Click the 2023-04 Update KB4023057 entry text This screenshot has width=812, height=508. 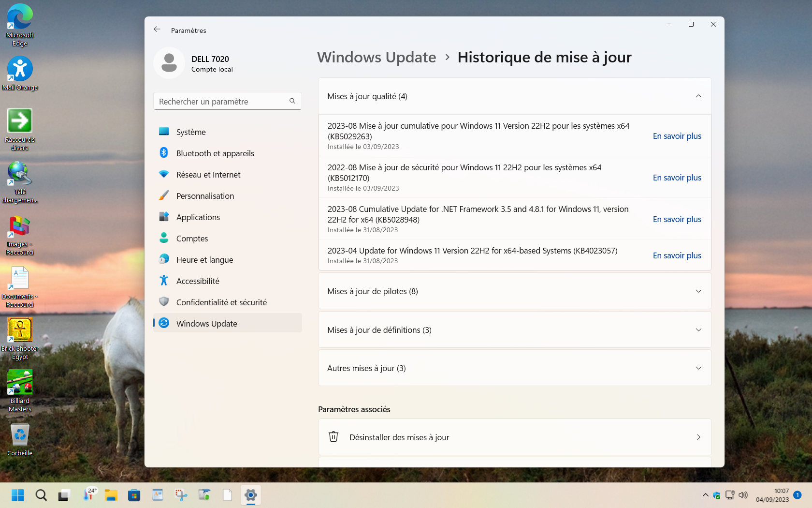pyautogui.click(x=472, y=251)
